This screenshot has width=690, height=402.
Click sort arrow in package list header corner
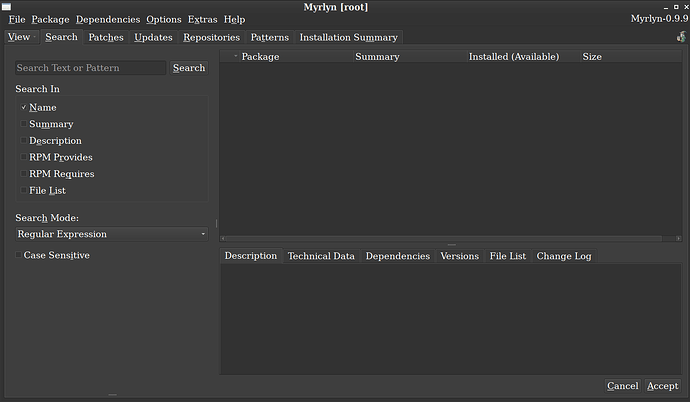click(x=236, y=57)
